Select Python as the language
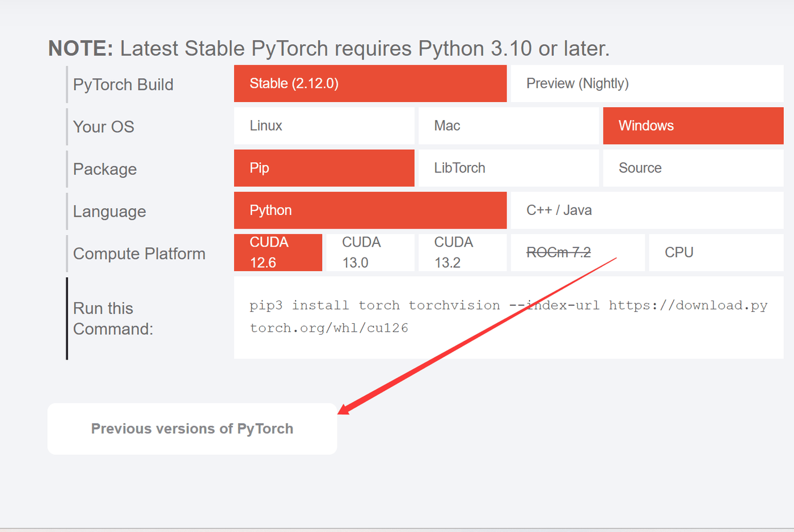This screenshot has width=794, height=532. pos(370,210)
